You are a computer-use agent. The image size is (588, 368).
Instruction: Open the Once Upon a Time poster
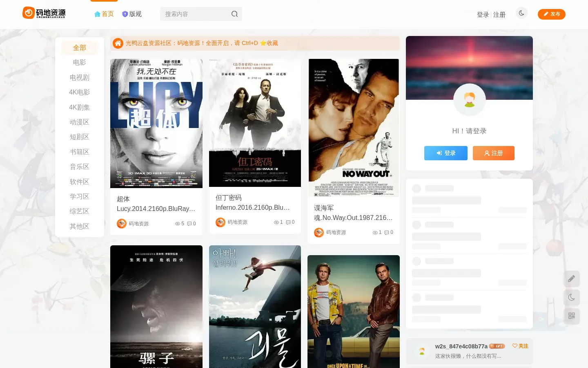click(x=354, y=312)
